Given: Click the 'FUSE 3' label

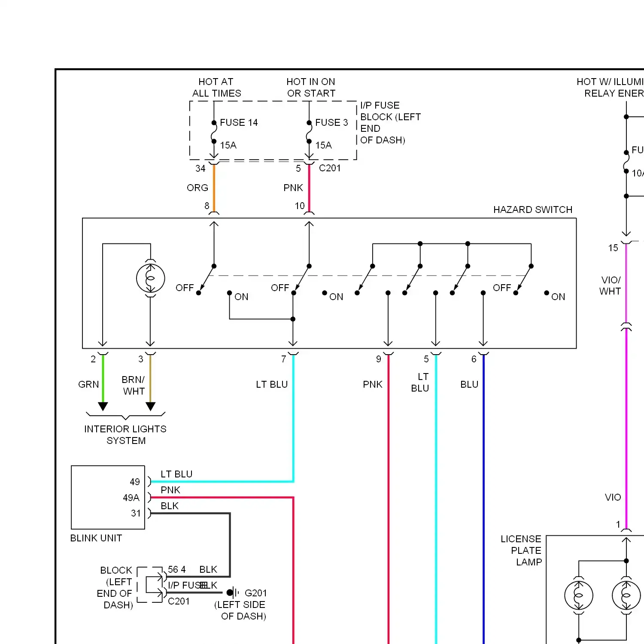Looking at the screenshot, I should tap(331, 122).
